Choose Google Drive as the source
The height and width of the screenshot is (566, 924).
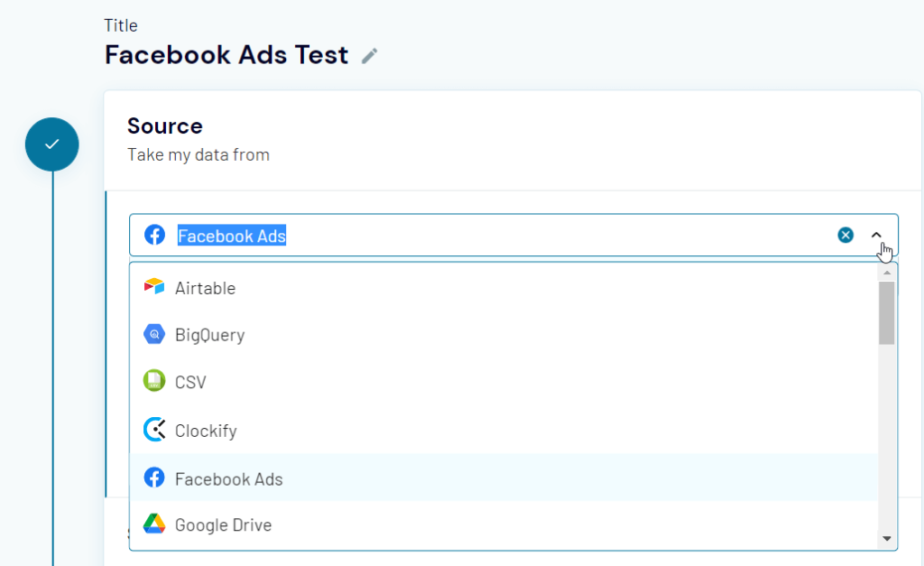(x=221, y=525)
